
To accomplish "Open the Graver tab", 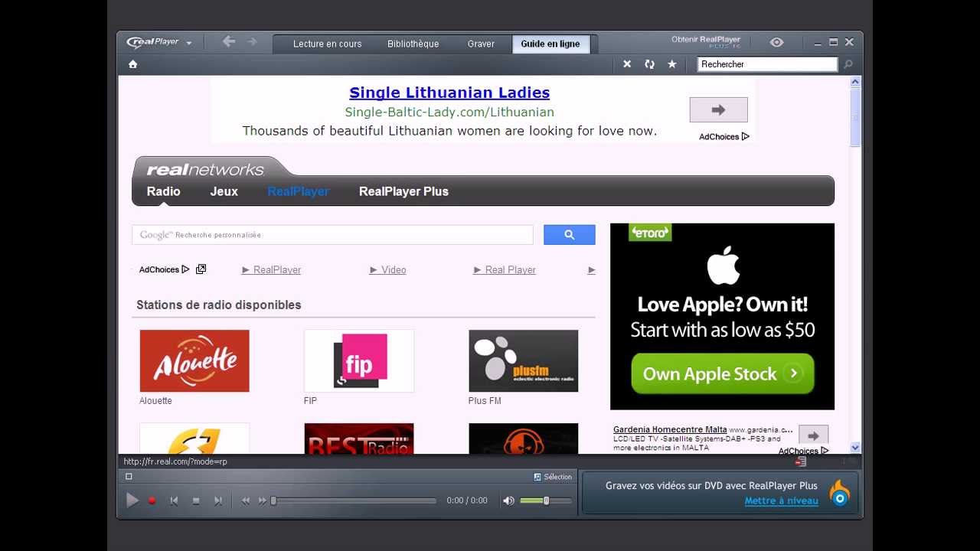I will pyautogui.click(x=481, y=44).
